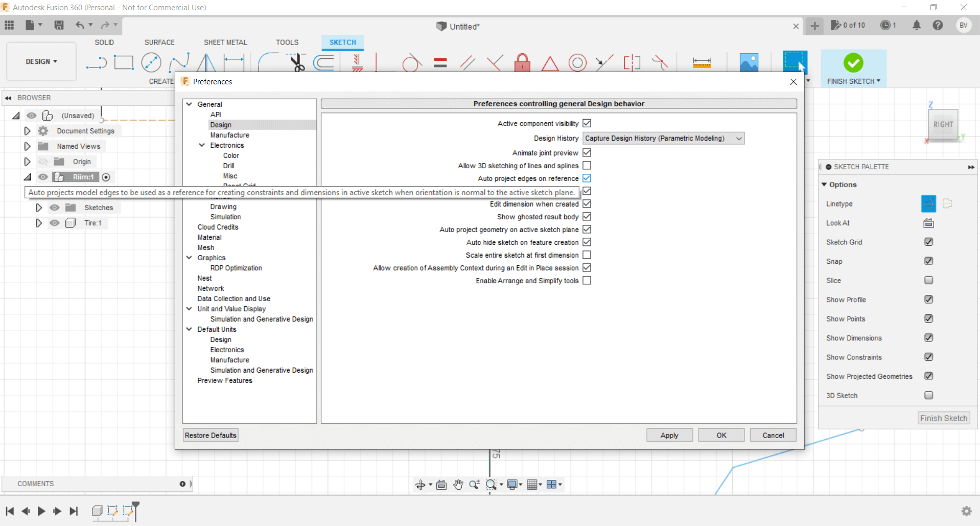The image size is (980, 526).
Task: Collapse the Default Units node
Action: 189,329
